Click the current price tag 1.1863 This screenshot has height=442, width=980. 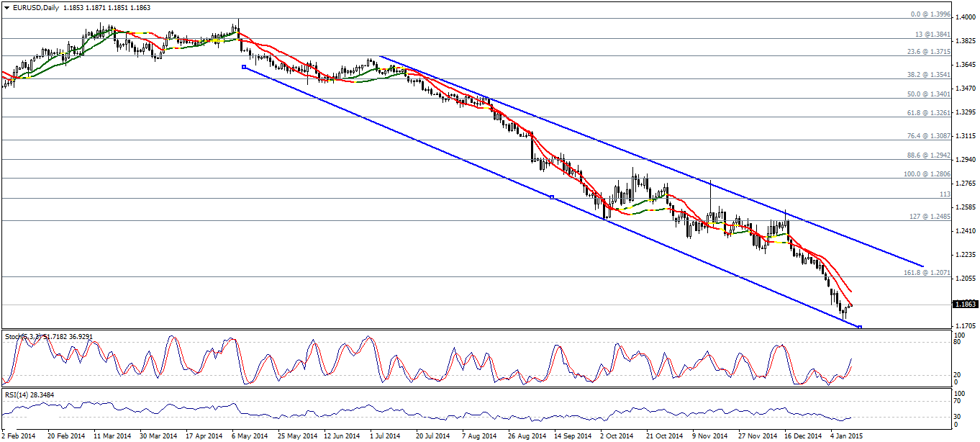(964, 305)
